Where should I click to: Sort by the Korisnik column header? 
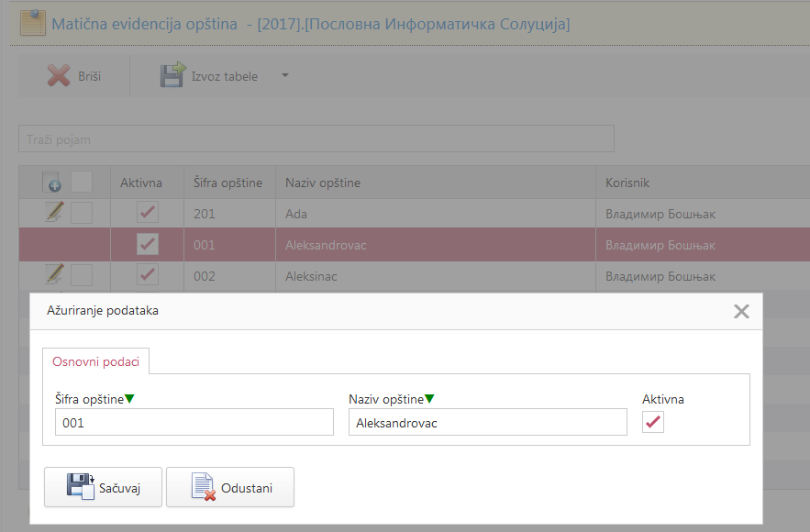click(627, 183)
